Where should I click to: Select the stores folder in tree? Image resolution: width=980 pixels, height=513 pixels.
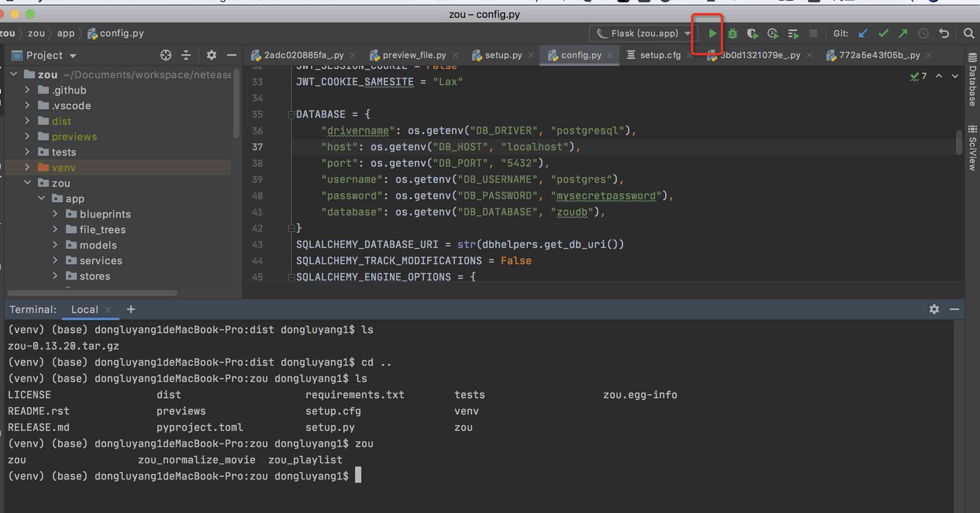click(95, 276)
